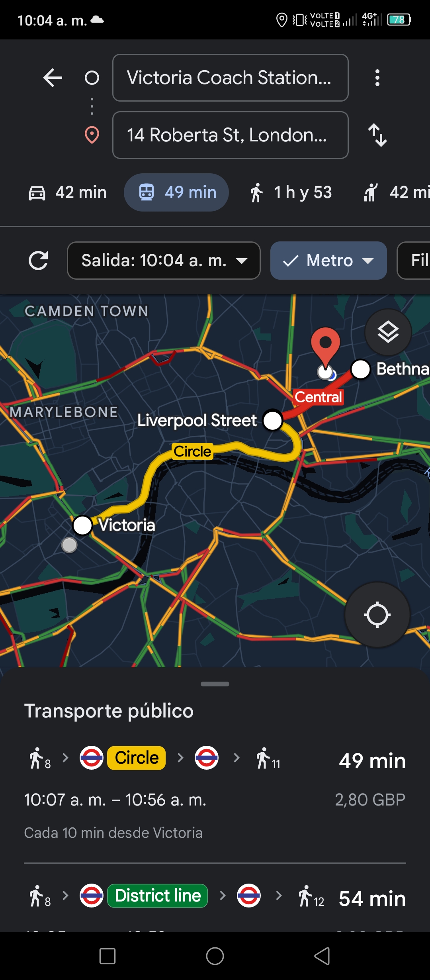Tap the back arrow icon
This screenshot has height=980, width=430.
pos(53,78)
